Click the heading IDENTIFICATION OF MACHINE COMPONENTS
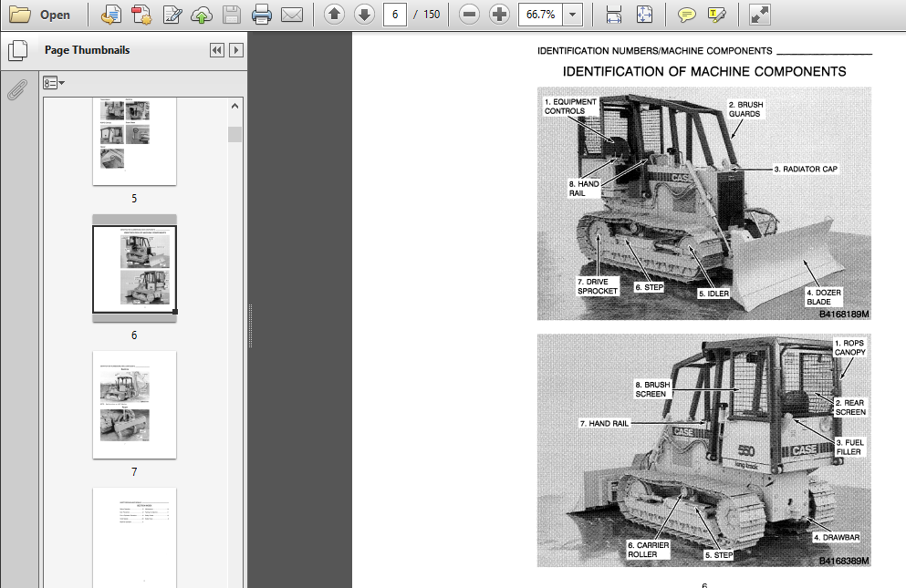Viewport: 906px width, 588px height. [x=704, y=72]
